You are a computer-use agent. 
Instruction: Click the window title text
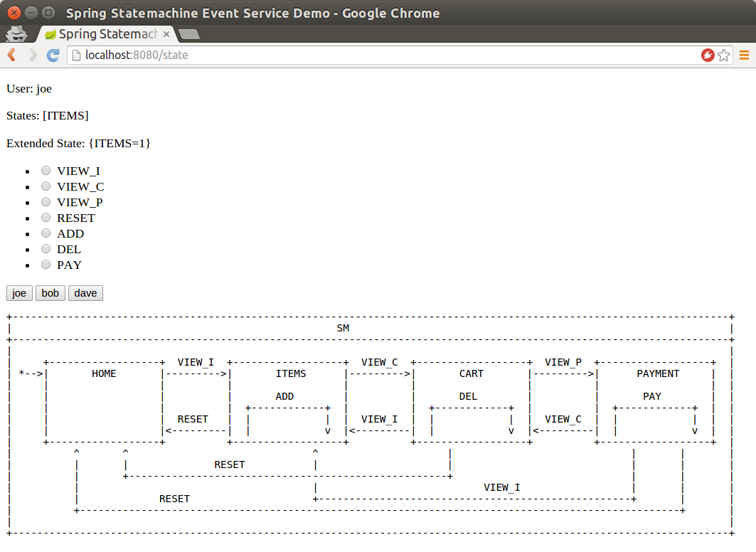pos(252,13)
